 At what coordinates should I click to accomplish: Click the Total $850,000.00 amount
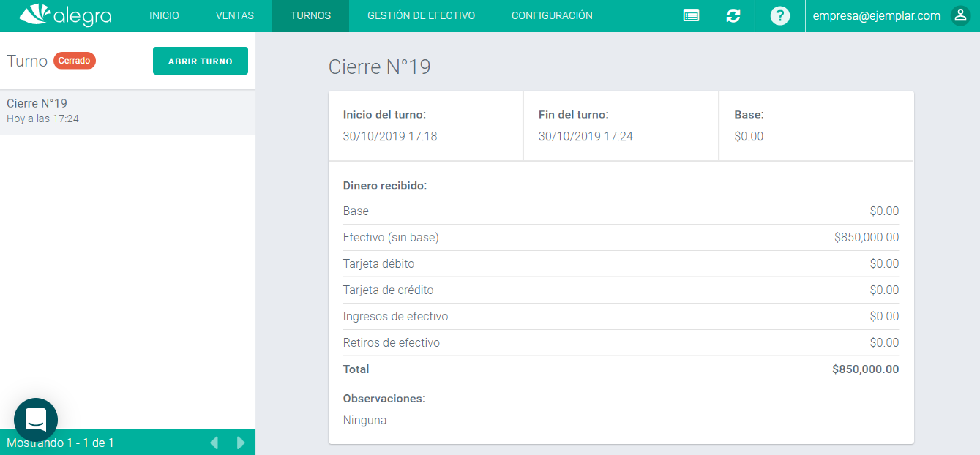865,369
